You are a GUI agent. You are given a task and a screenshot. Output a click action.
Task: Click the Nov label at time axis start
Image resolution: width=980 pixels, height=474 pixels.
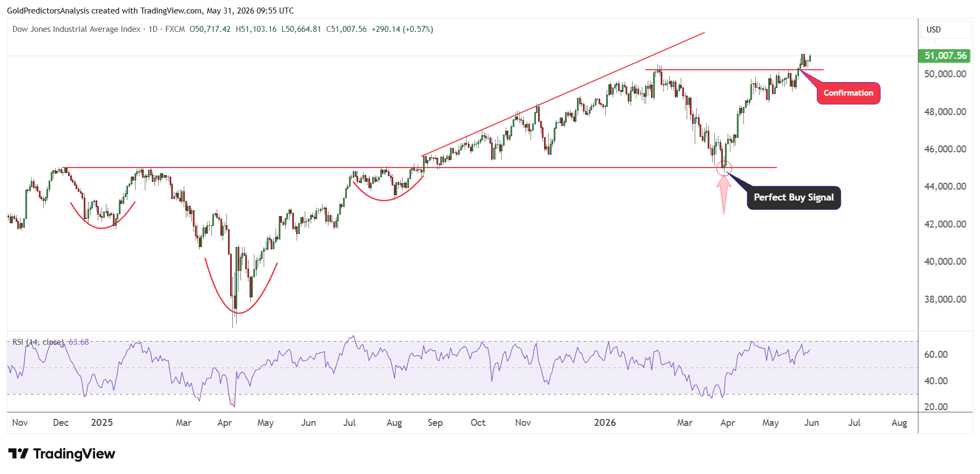[20, 423]
